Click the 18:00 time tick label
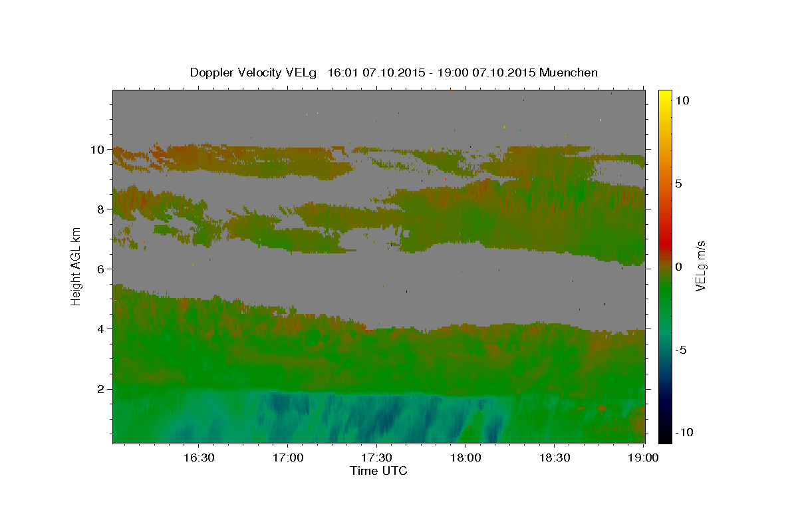This screenshot has width=798, height=532. click(465, 458)
